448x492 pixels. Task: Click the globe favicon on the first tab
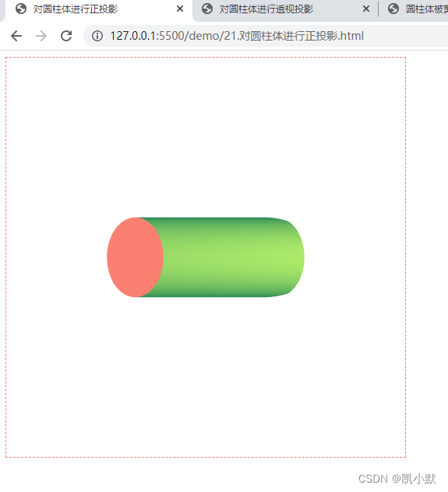pyautogui.click(x=21, y=9)
